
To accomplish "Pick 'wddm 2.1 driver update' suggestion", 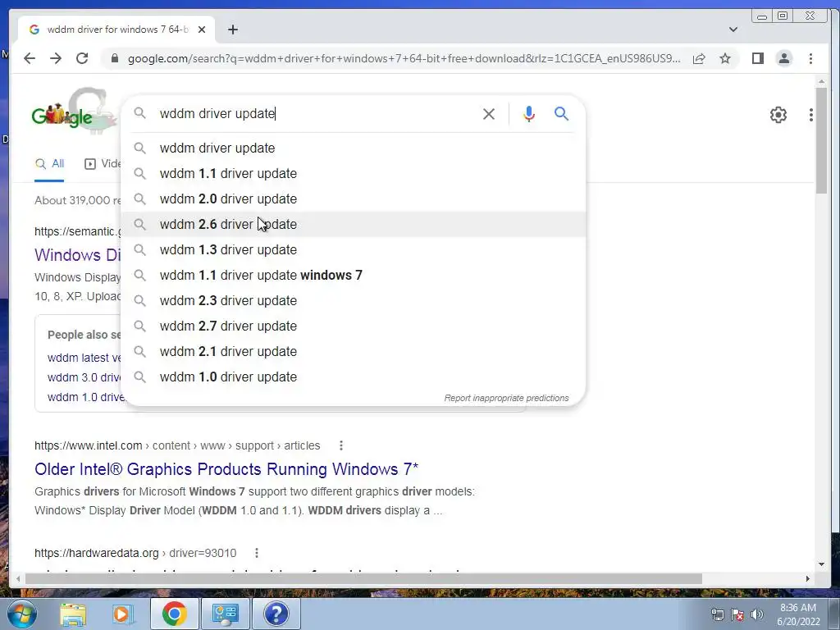I will pos(354,351).
